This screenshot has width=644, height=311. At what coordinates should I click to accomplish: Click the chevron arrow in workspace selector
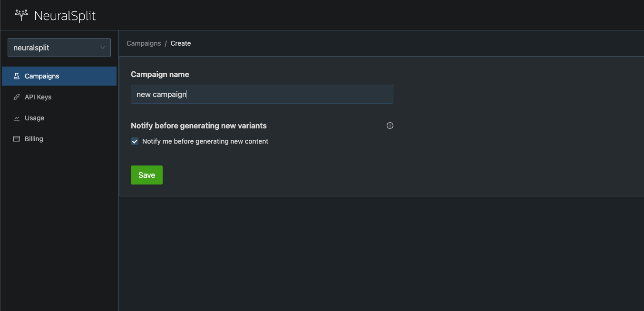coord(103,48)
